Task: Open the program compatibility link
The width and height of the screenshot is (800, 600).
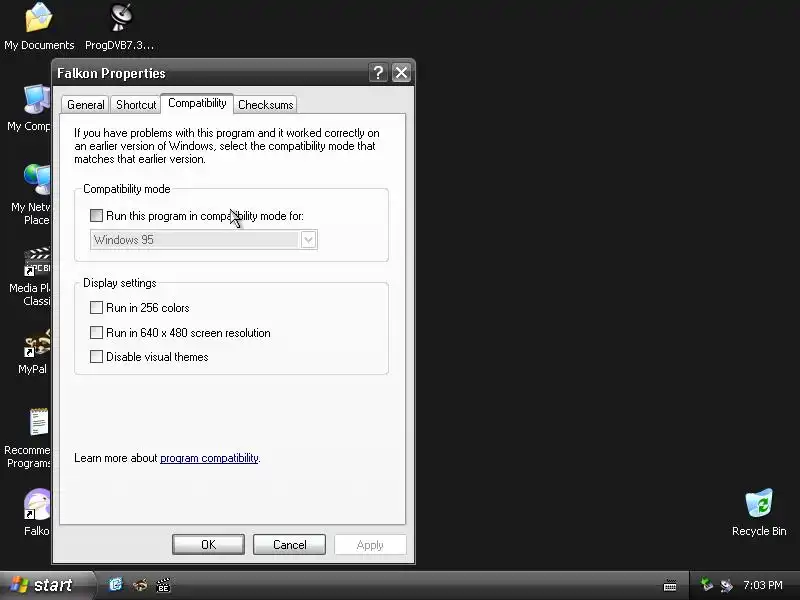Action: coord(209,458)
